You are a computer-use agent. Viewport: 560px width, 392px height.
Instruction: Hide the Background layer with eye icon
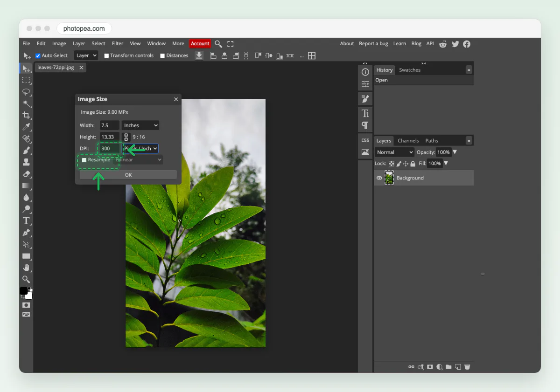click(379, 178)
